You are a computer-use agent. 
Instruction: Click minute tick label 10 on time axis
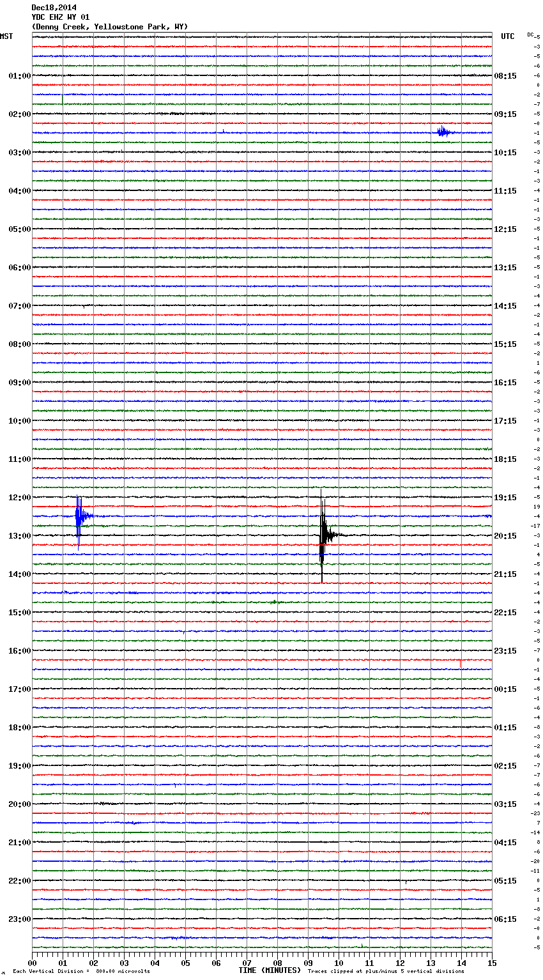339,963
